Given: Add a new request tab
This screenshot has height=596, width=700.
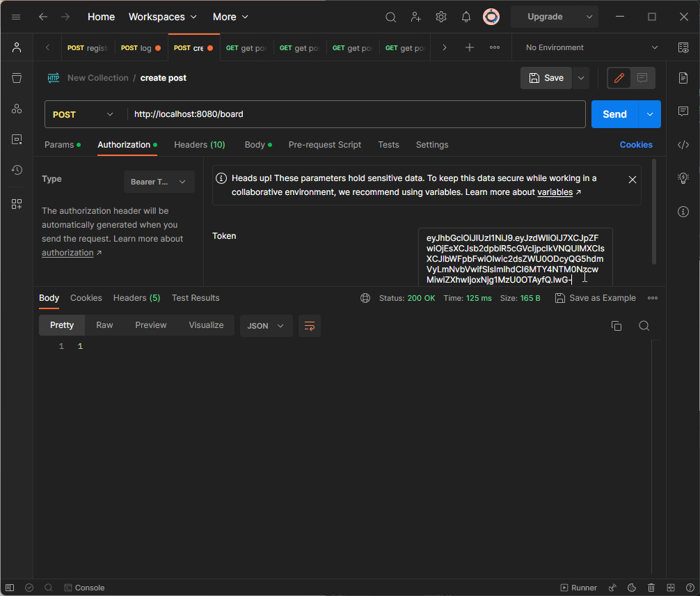Looking at the screenshot, I should 469,47.
